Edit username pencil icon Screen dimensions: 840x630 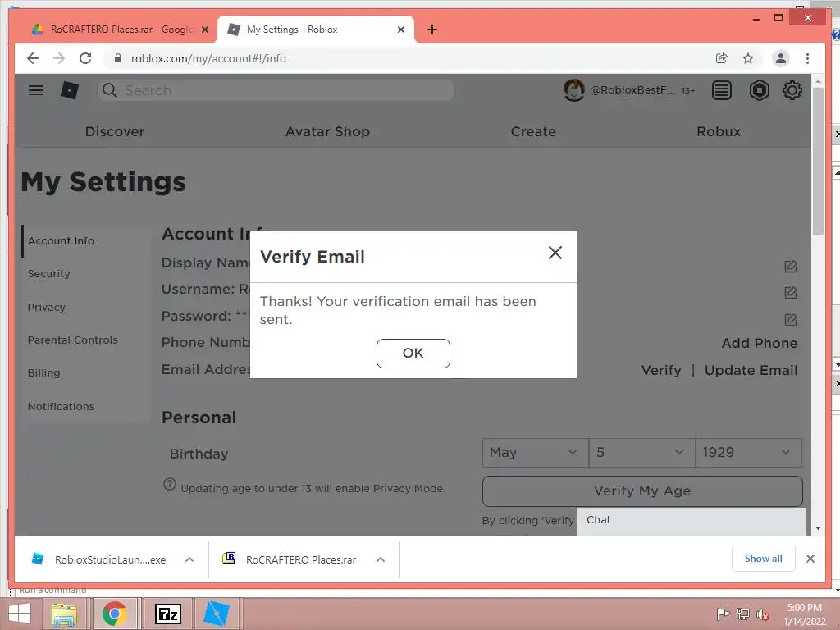(791, 293)
